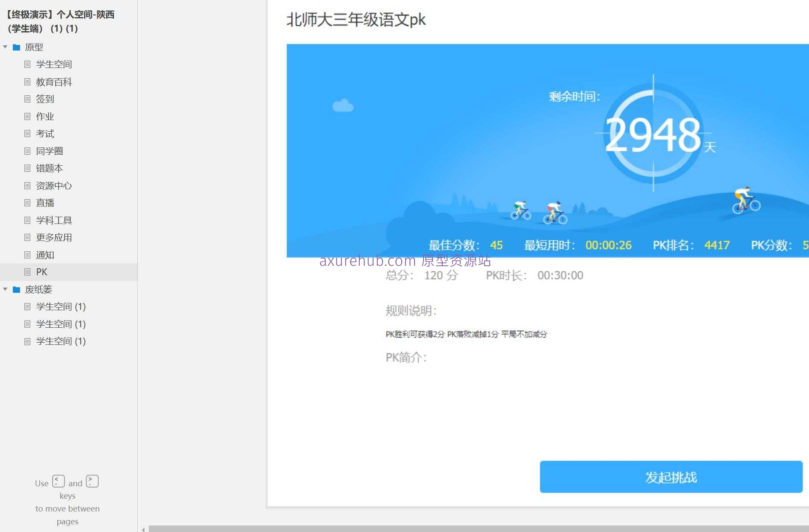Select the 考试 page
Viewport: 809px width, 532px height.
[44, 133]
